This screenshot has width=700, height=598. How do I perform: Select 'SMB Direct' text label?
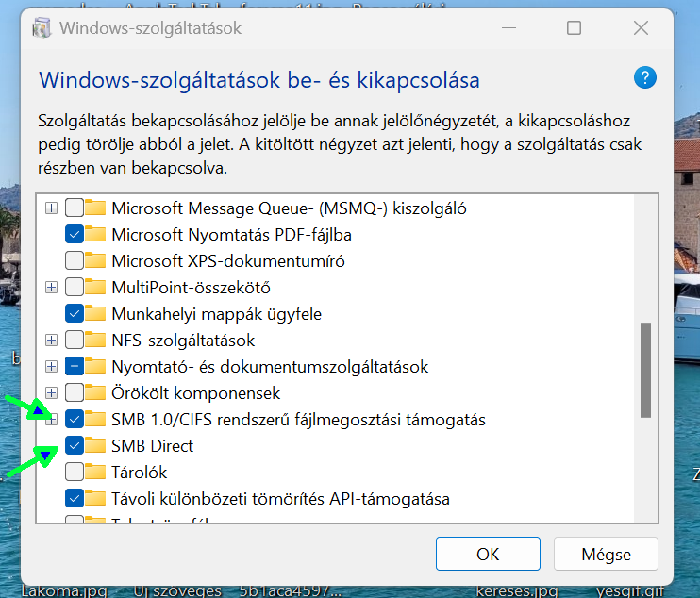(152, 446)
